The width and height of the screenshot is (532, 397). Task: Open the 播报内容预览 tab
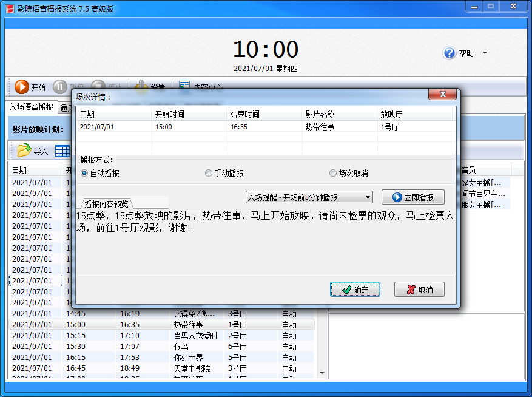click(106, 204)
